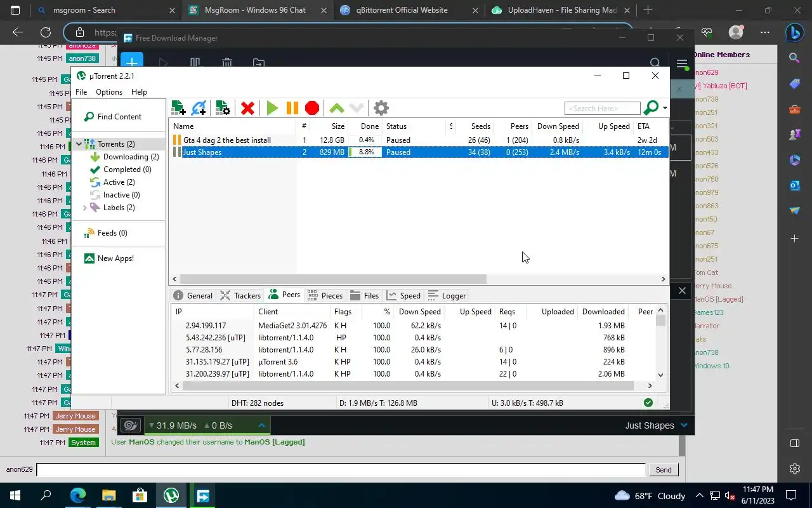812x508 pixels.
Task: Switch to the Pieces tab
Action: (325, 296)
